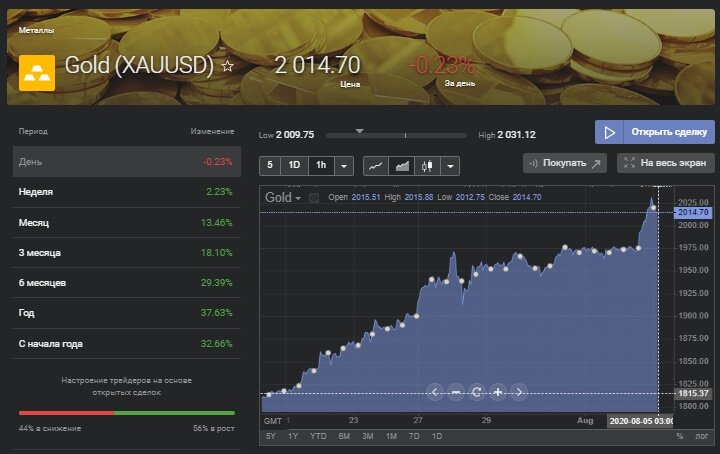Viewport: 720px width, 454px height.
Task: Select the 1D timeframe tab
Action: 295,165
